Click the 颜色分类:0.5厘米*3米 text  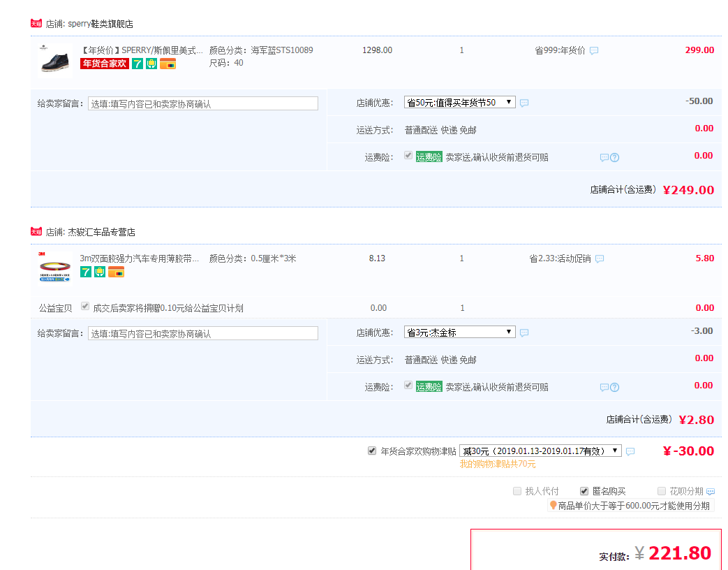[x=253, y=258]
